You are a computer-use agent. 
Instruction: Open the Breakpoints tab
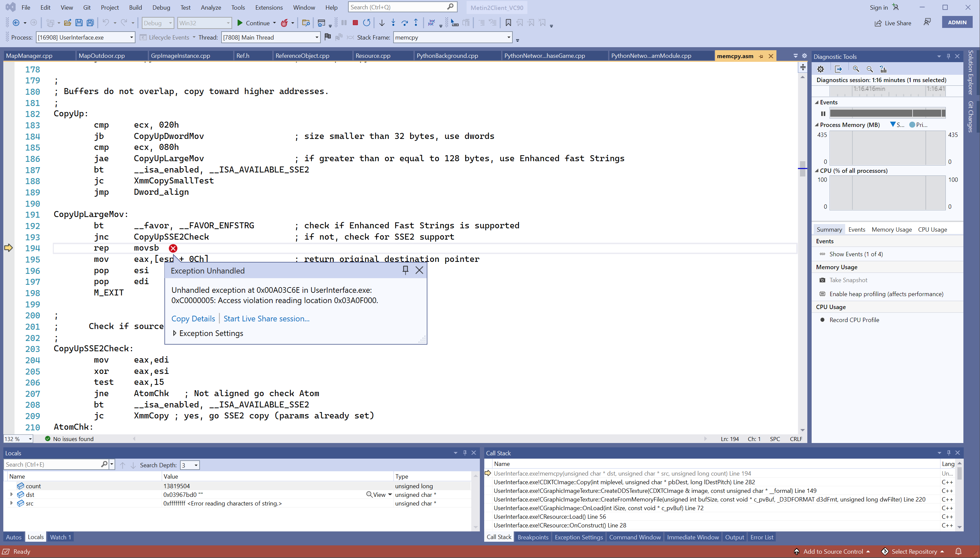(532, 537)
